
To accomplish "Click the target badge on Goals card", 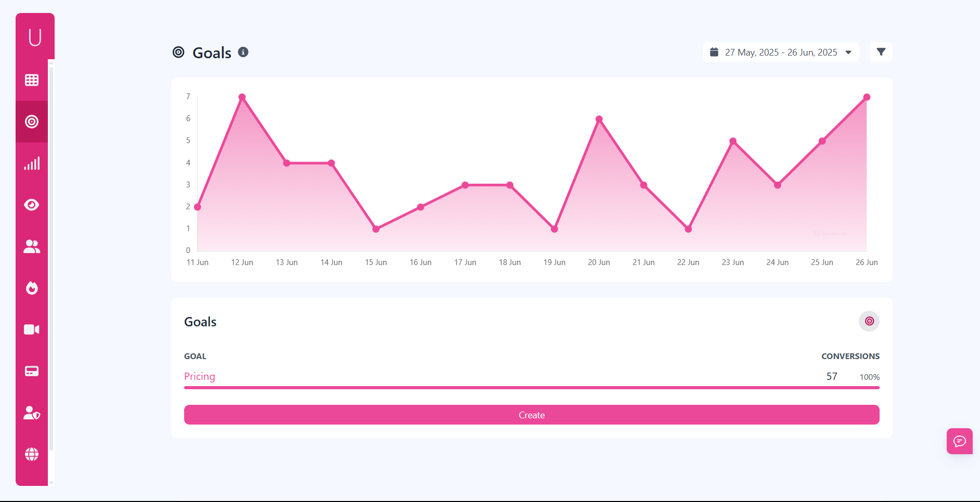I will (x=868, y=321).
